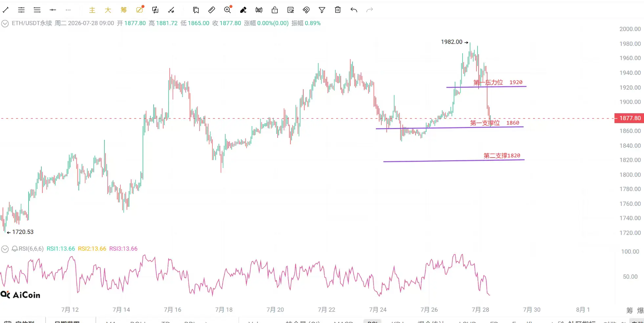Viewport: 644px width, 323px height.
Task: Click the 7月 28 date label
Action: click(480, 310)
